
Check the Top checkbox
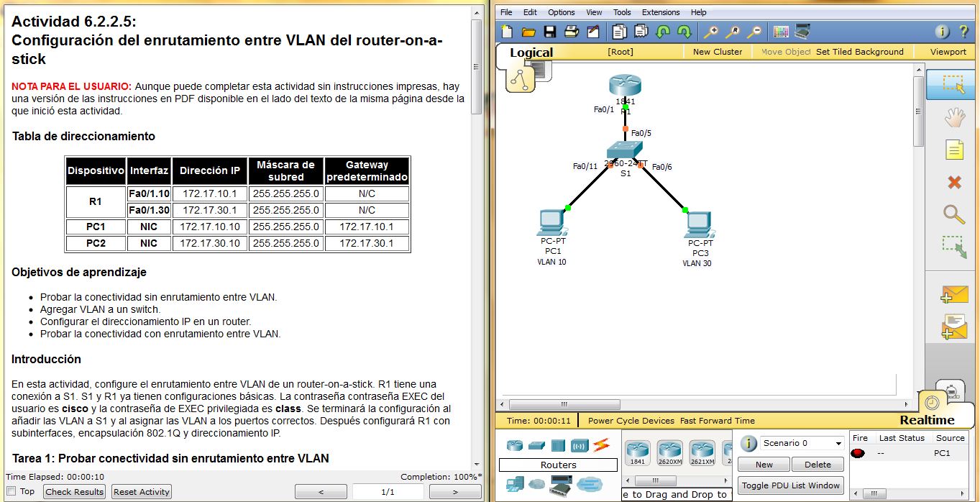11,491
